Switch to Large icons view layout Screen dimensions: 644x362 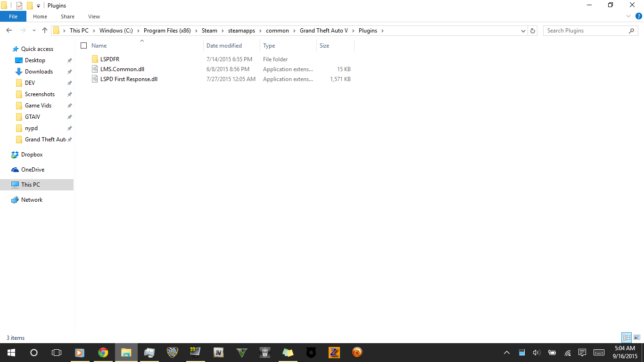point(637,337)
